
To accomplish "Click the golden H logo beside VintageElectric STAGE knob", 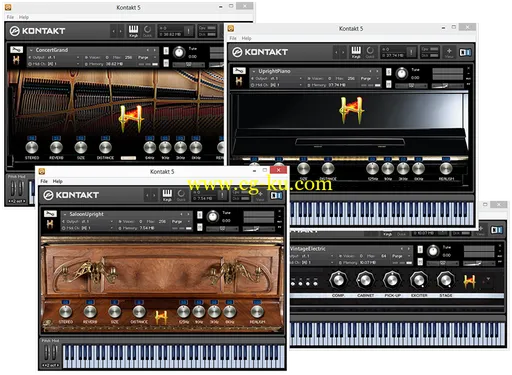I will [469, 281].
